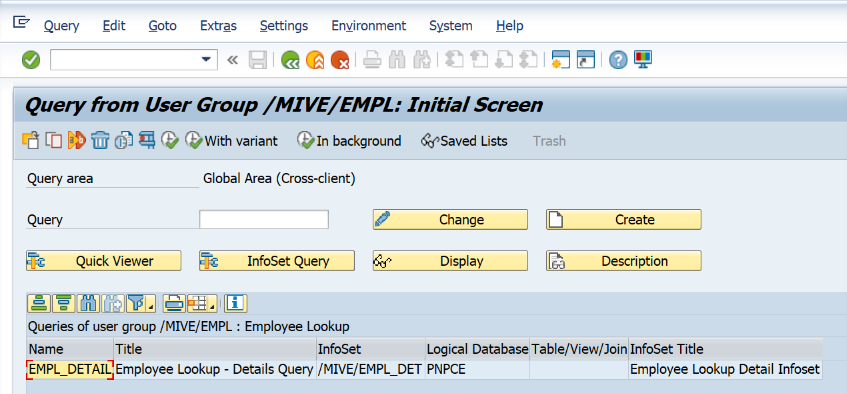
Task: Click the orange Exit icon
Action: click(315, 60)
